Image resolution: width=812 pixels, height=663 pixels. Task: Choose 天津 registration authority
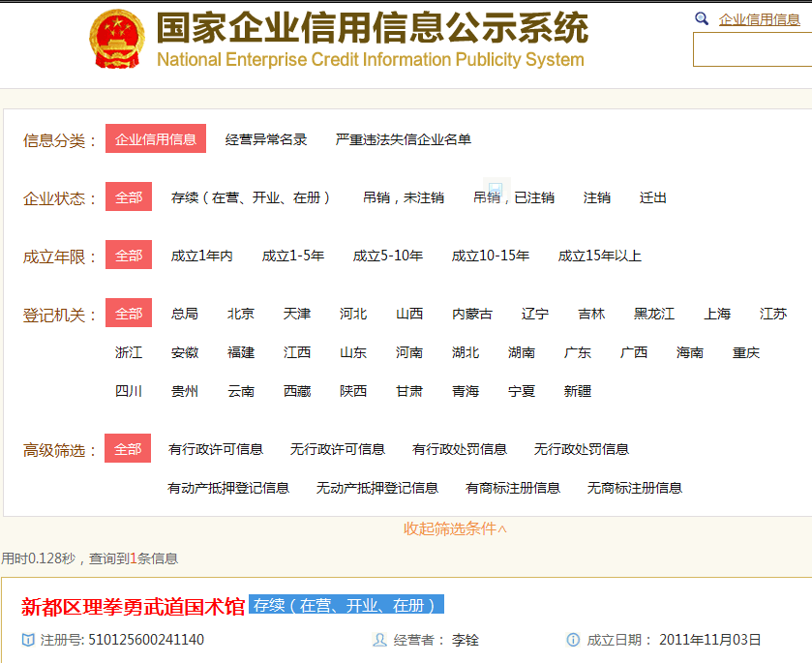pyautogui.click(x=297, y=314)
